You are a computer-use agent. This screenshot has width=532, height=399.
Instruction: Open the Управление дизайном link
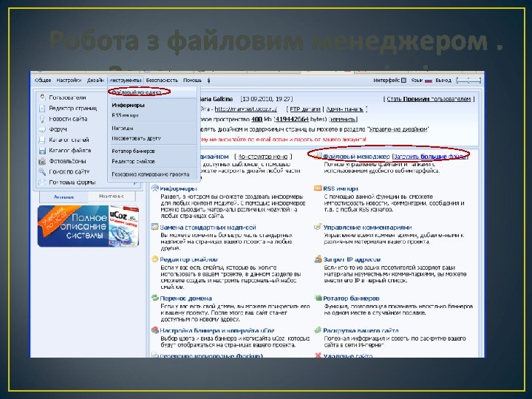(x=398, y=129)
